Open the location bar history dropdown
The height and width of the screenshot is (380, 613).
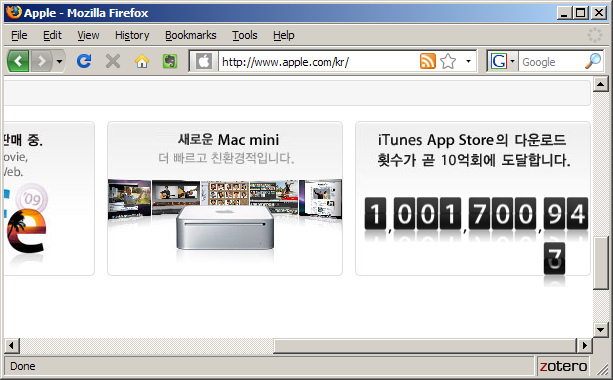[468, 61]
